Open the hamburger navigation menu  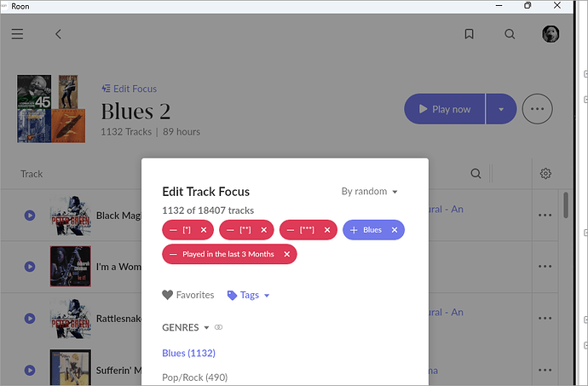[x=17, y=34]
